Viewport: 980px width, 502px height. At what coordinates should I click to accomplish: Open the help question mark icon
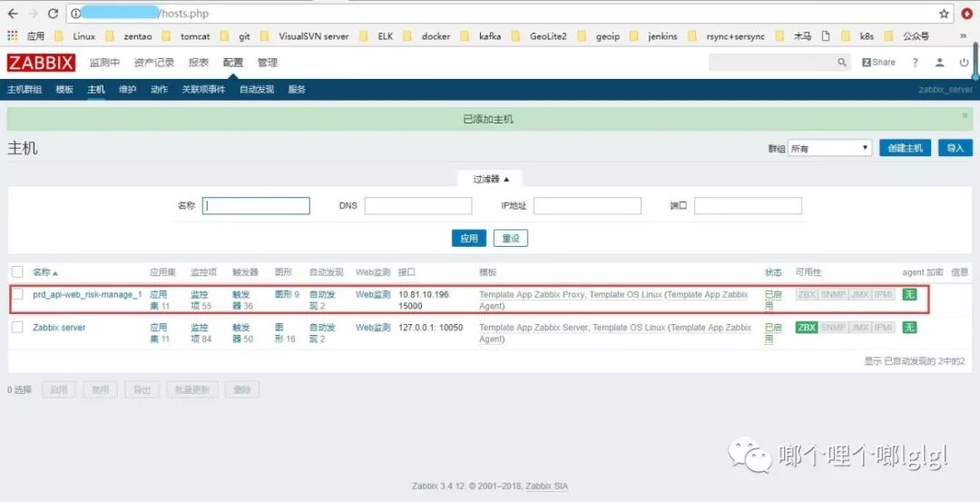coord(916,63)
